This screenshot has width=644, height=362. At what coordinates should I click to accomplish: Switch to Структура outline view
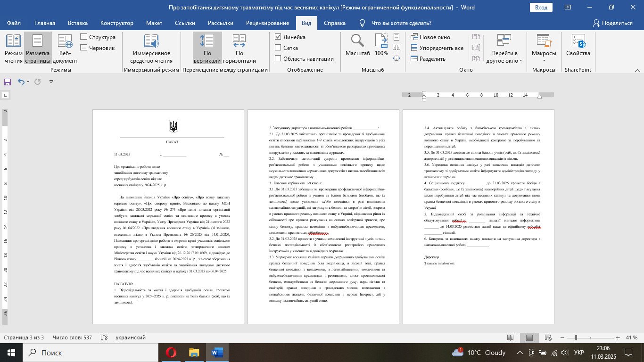98,37
